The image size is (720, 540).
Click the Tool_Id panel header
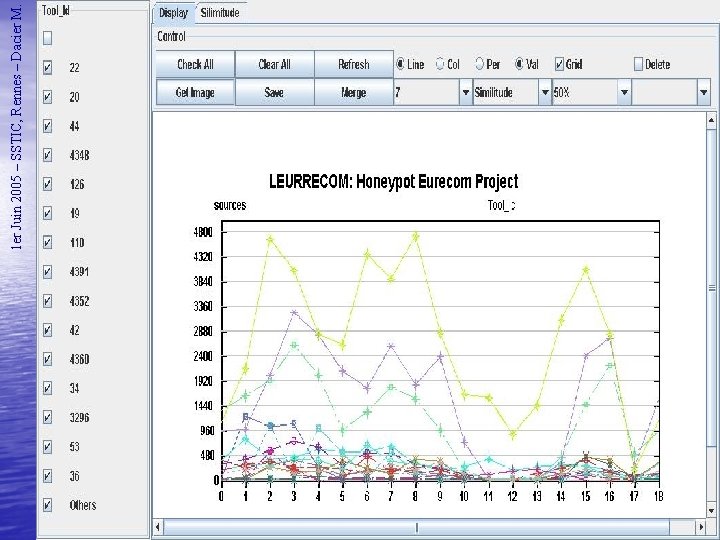pyautogui.click(x=56, y=11)
